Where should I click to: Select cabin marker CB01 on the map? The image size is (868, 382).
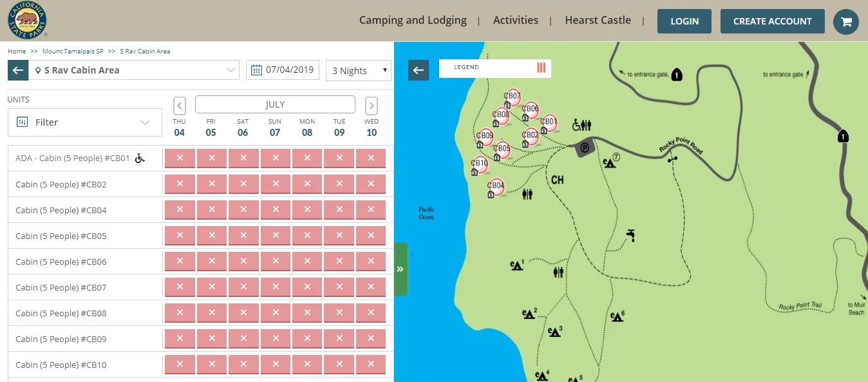click(549, 122)
